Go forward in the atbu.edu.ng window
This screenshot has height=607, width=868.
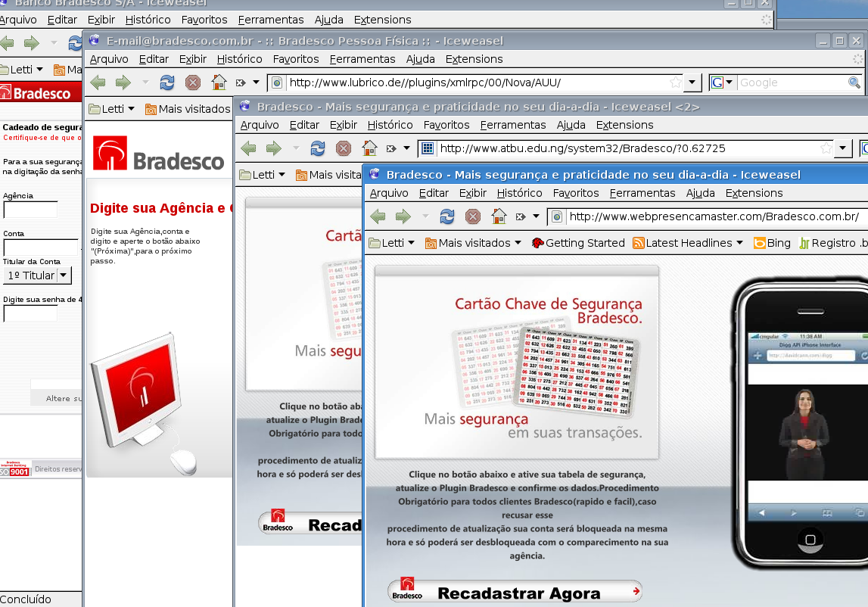coord(274,148)
